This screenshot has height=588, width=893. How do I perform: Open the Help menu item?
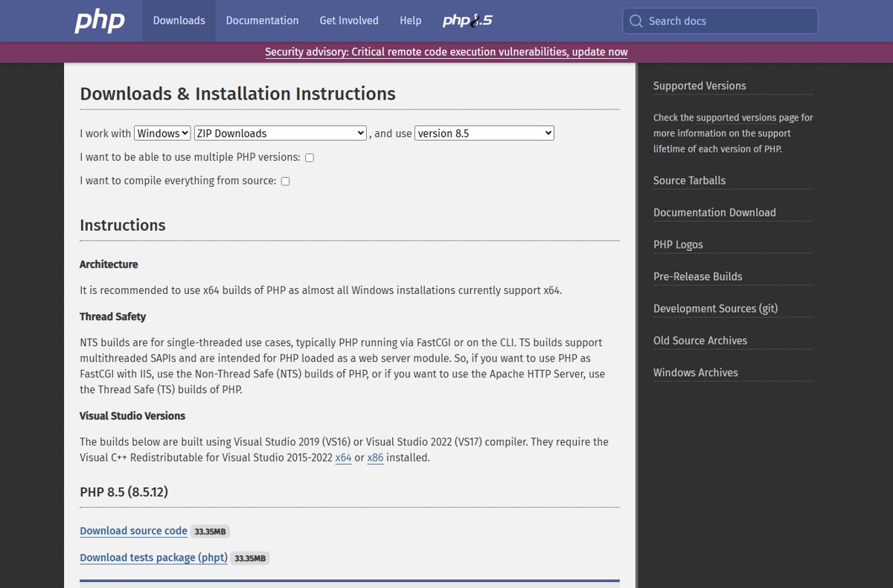coord(410,21)
